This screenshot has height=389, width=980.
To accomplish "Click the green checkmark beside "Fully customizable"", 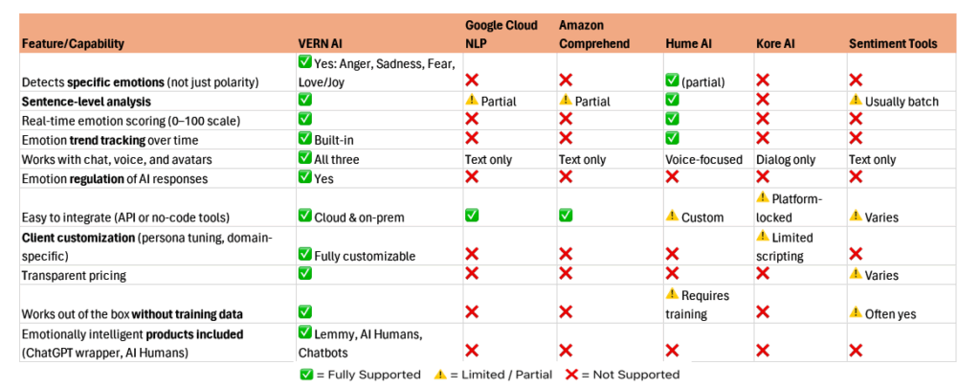I will (305, 255).
